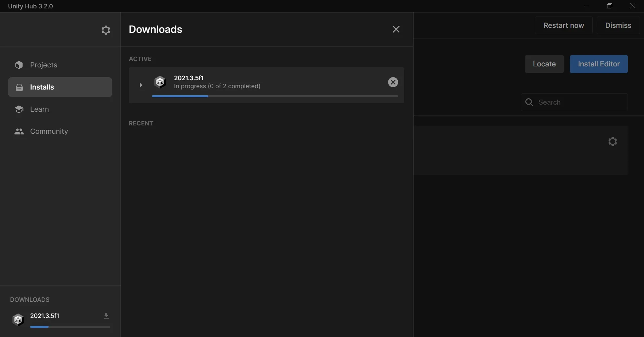This screenshot has width=644, height=337.
Task: Click the Restart now button
Action: 563,25
